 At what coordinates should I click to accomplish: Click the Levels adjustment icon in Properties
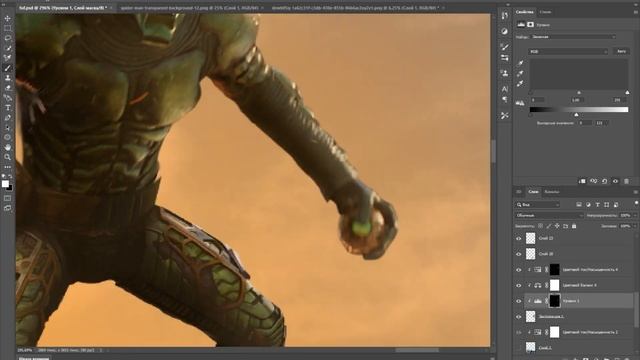(x=521, y=25)
